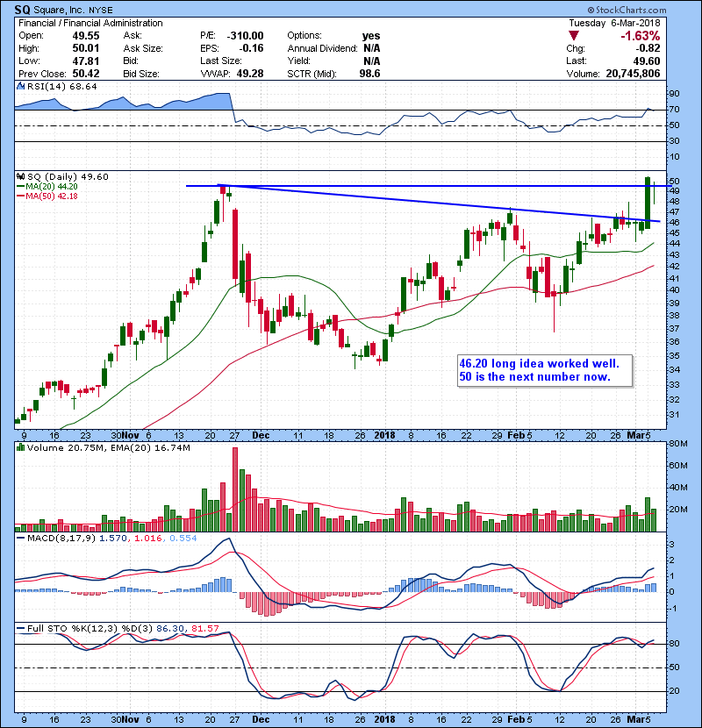Select the Low value 47.81
The image size is (702, 728).
coord(85,61)
